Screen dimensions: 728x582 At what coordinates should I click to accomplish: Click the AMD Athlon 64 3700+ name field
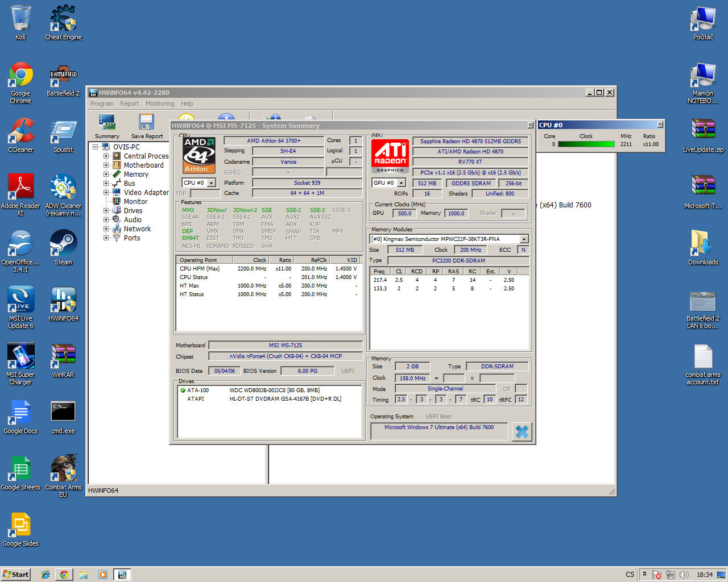[x=274, y=140]
